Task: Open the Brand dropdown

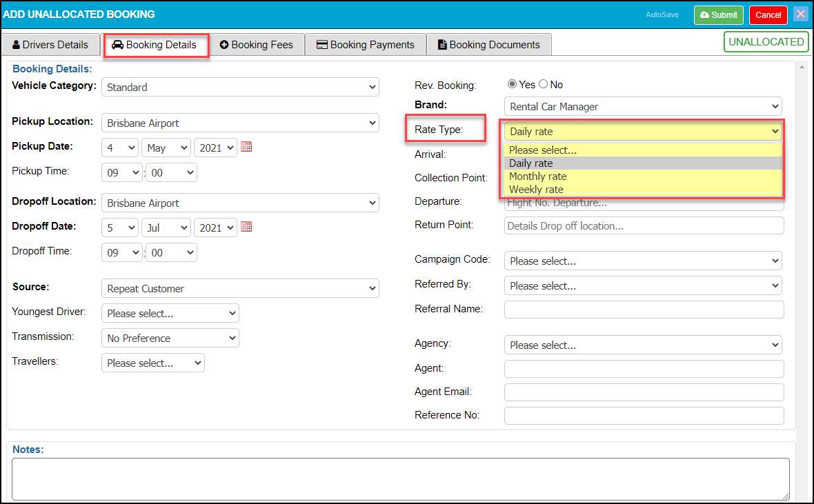Action: pyautogui.click(x=643, y=106)
